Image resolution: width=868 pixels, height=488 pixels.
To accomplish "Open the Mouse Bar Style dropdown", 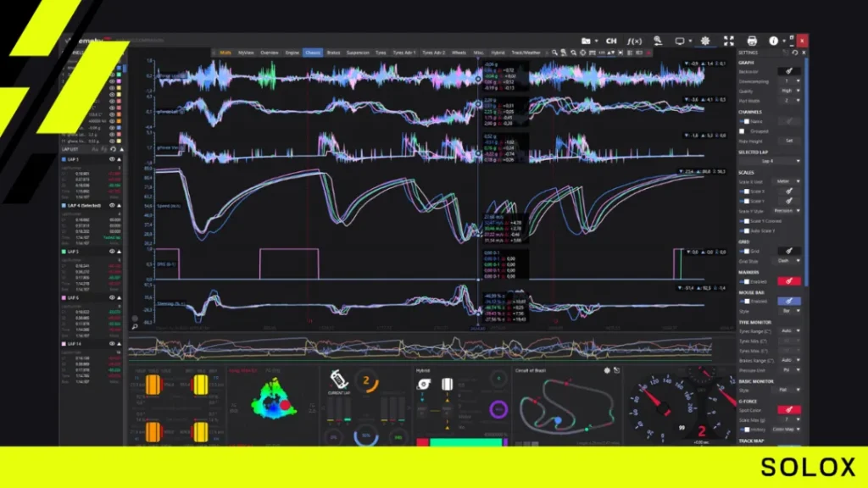I will [x=789, y=311].
